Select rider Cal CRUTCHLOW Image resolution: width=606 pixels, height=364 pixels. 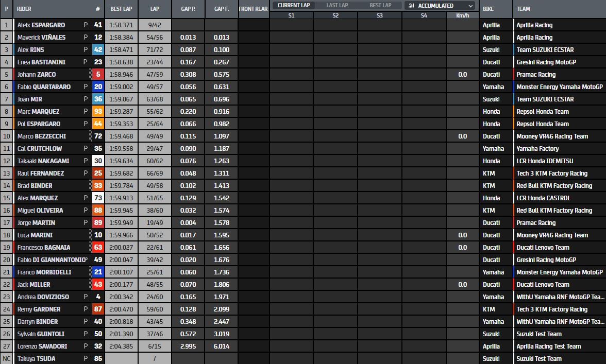pyautogui.click(x=39, y=149)
